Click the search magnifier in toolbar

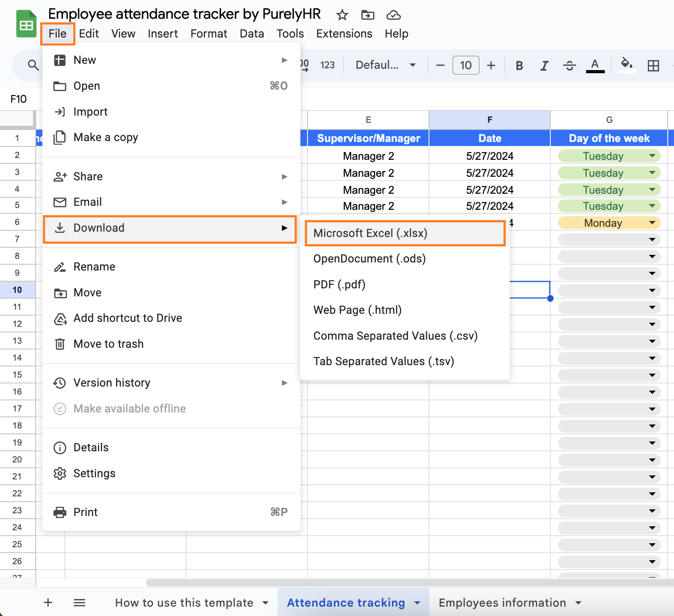click(x=33, y=65)
